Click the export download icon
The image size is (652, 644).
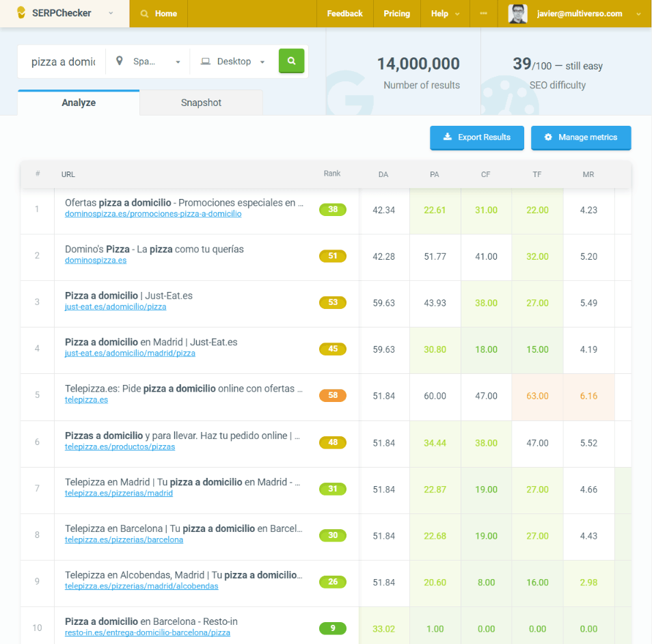pos(448,137)
